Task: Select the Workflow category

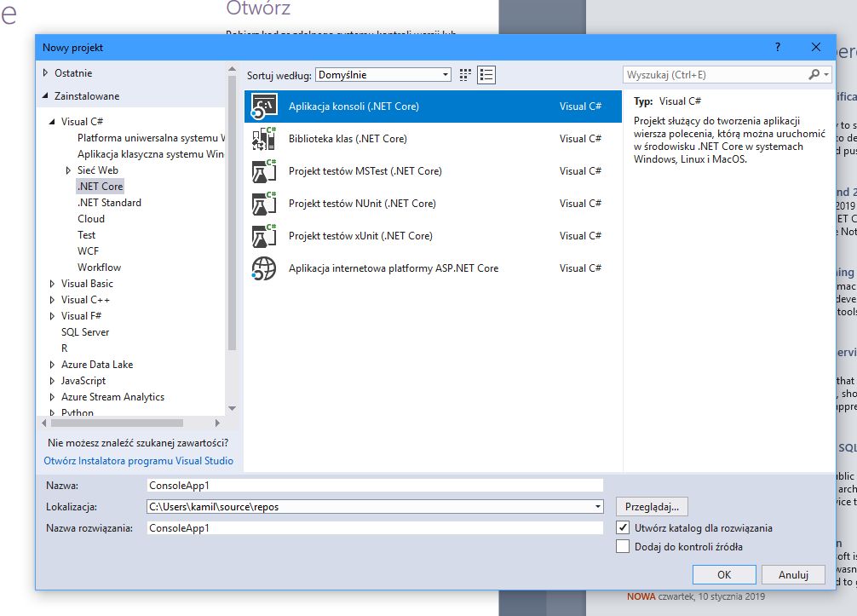Action: coord(99,268)
